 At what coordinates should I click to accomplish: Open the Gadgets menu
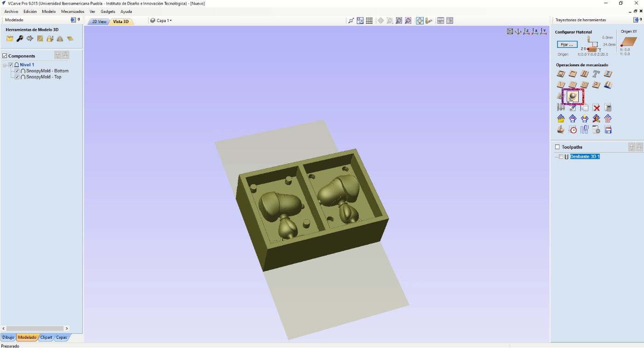108,12
